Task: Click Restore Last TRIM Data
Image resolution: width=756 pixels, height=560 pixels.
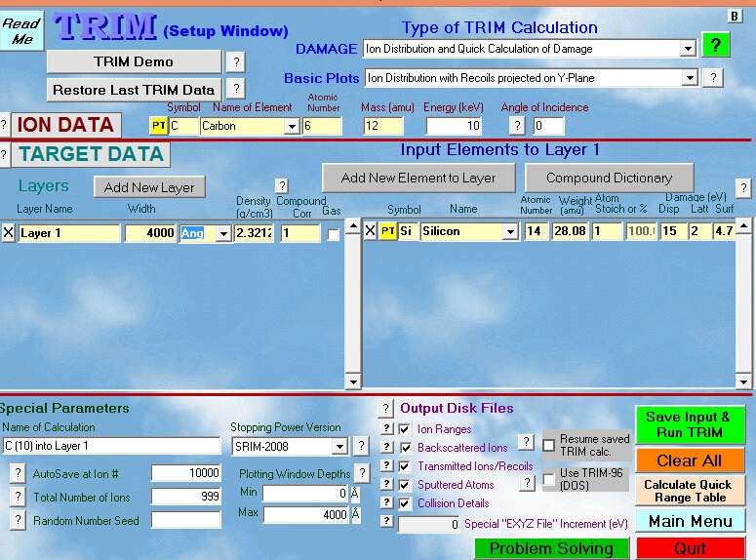Action: [134, 90]
